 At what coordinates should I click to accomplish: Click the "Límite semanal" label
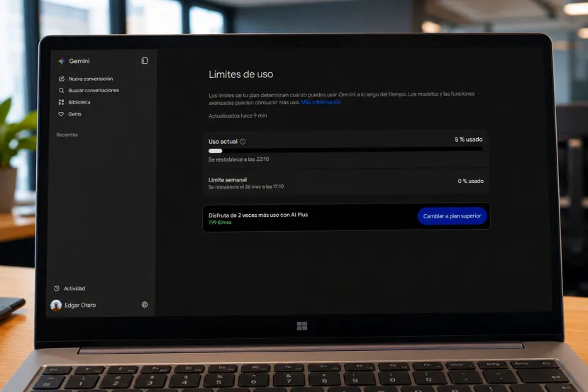(x=228, y=179)
